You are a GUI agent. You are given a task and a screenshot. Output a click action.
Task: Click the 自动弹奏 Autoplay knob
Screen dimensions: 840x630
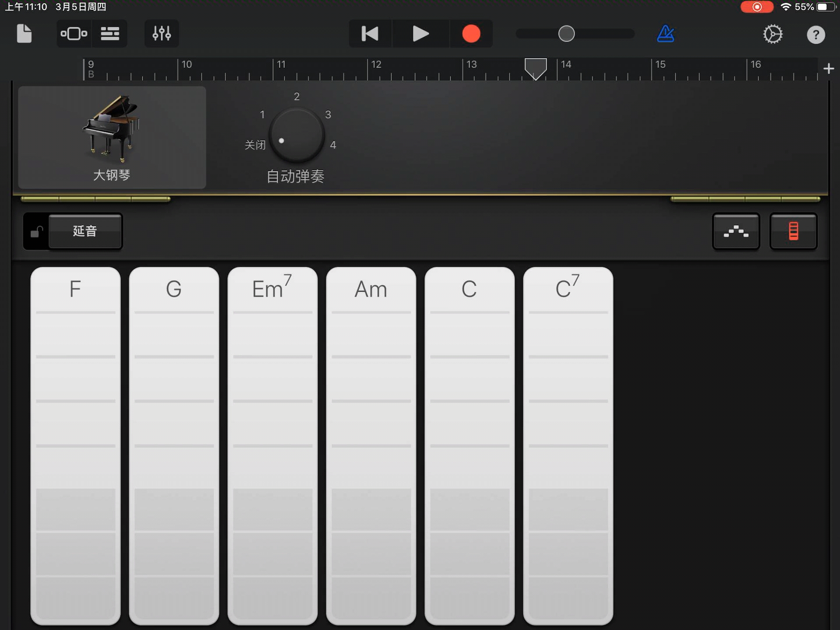[x=296, y=135]
